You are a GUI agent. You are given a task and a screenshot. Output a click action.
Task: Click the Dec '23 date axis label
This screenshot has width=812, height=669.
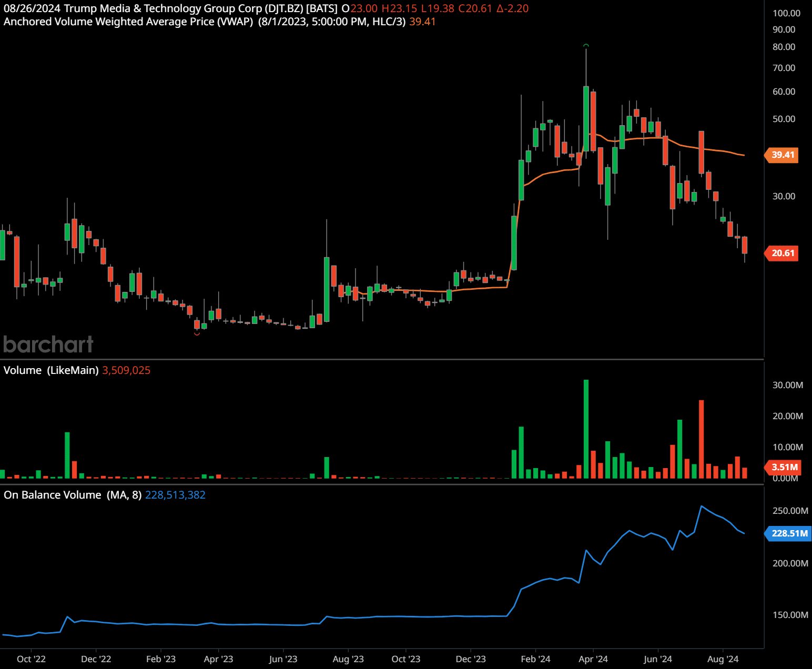point(471,659)
